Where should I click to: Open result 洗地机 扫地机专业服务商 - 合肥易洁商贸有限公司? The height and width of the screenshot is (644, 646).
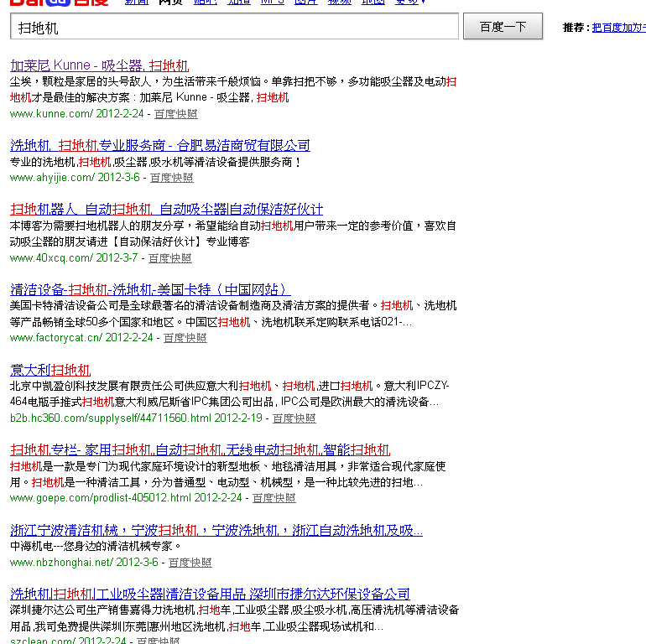coord(160,145)
